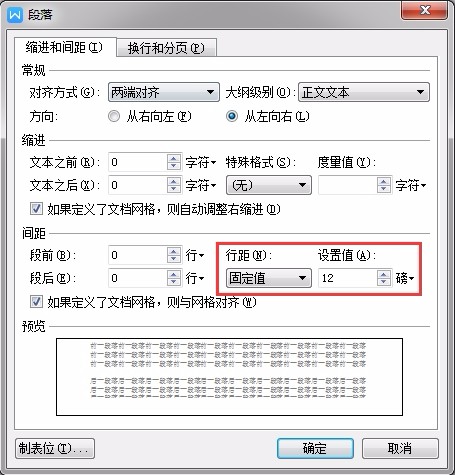Increase the 段前 spacing with up arrow
This screenshot has height=475, width=455.
pos(173,251)
